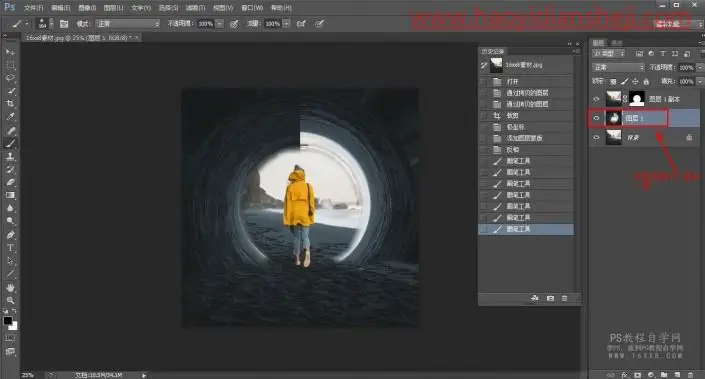The width and height of the screenshot is (705, 379).
Task: Select the Crop tool
Action: tap(10, 104)
